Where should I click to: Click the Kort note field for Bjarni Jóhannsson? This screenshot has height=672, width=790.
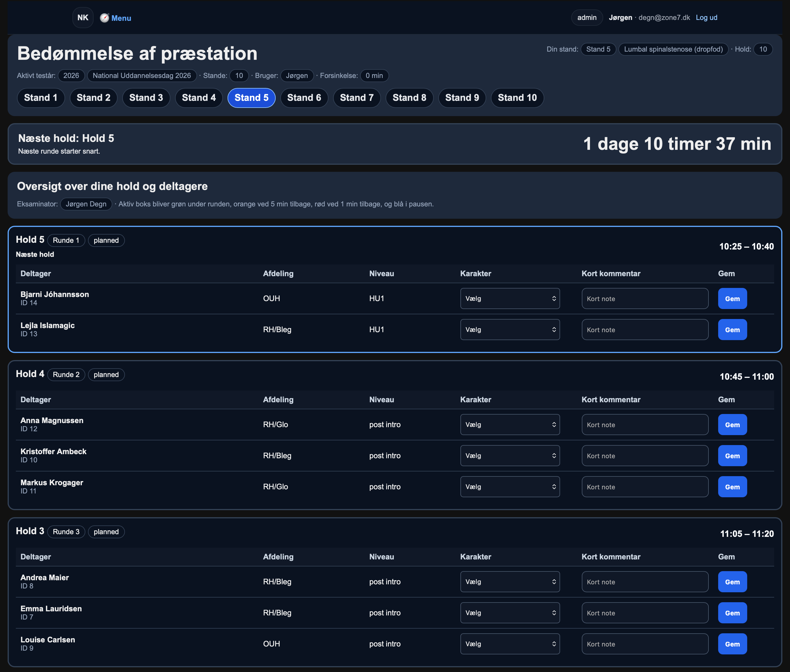point(645,298)
